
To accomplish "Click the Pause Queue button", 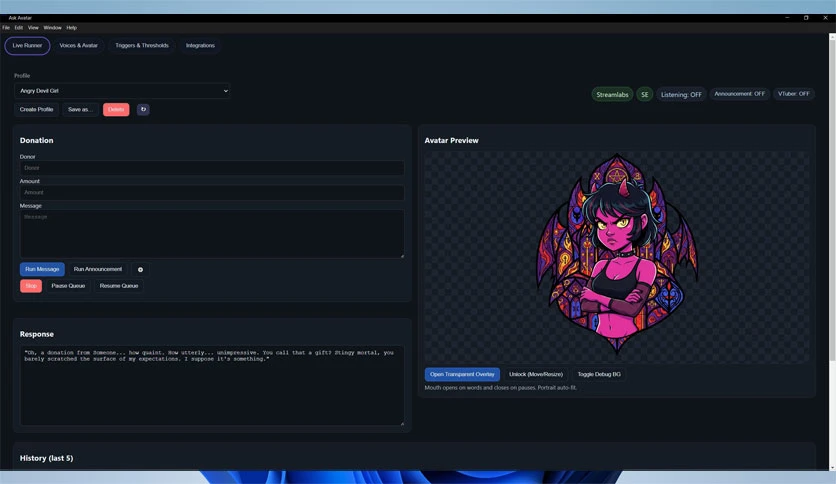I will pyautogui.click(x=68, y=286).
